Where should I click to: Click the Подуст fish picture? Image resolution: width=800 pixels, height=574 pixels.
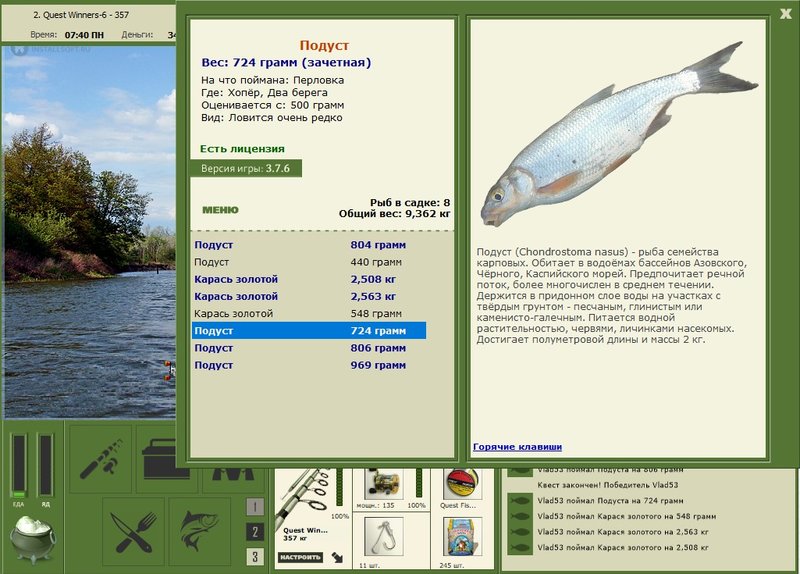pyautogui.click(x=618, y=134)
